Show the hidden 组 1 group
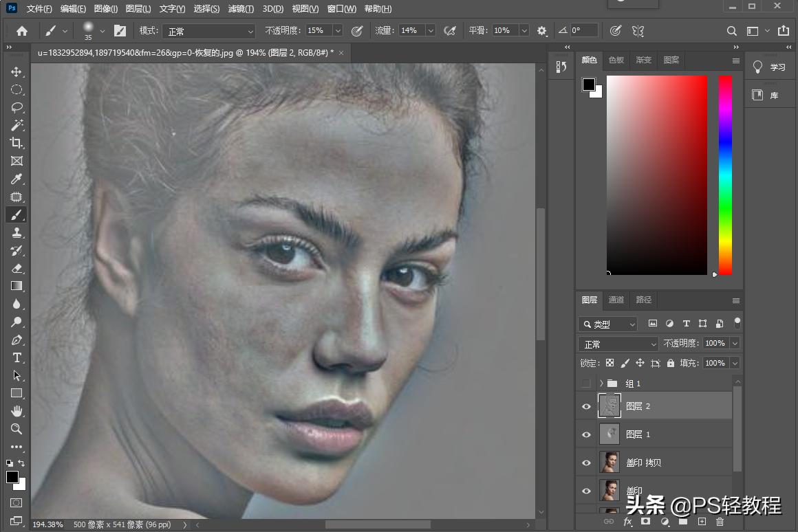Image resolution: width=798 pixels, height=532 pixels. coord(586,384)
